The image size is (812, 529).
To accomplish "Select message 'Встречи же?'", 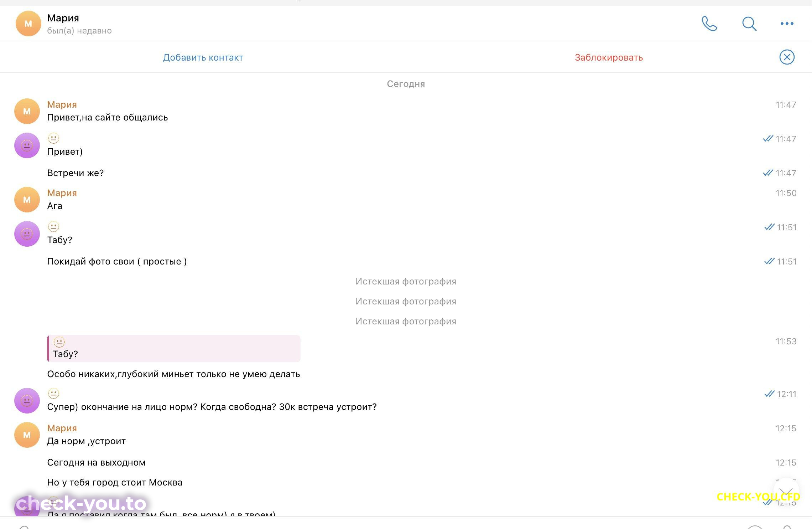I will [x=76, y=173].
